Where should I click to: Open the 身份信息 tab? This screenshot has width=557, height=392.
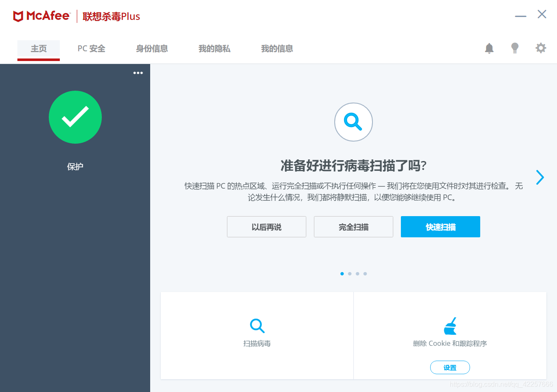(151, 48)
